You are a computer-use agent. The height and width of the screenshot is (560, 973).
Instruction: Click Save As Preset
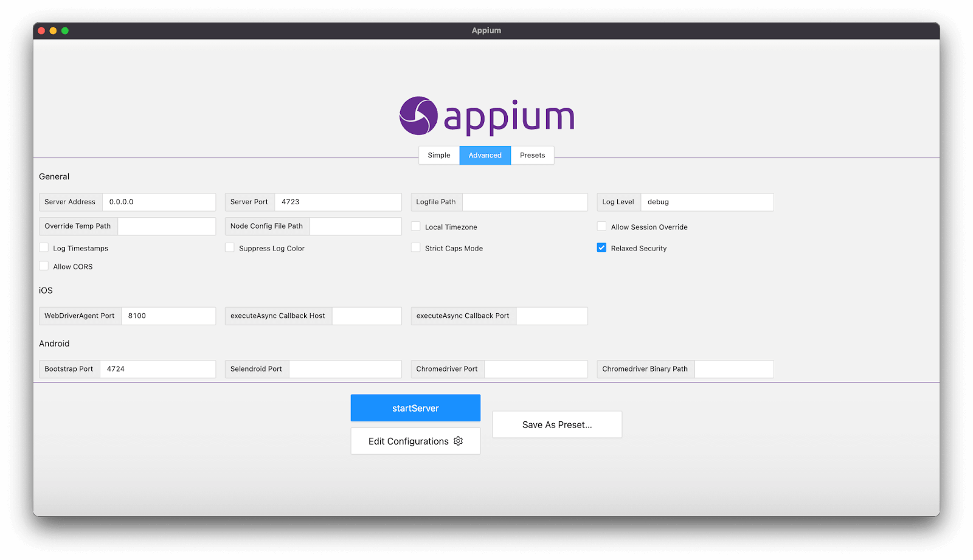(x=556, y=424)
